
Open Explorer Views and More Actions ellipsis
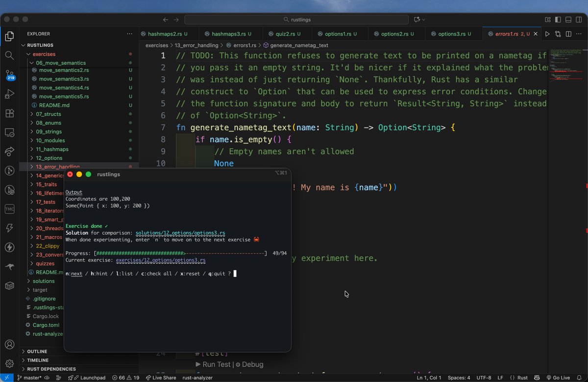click(129, 34)
